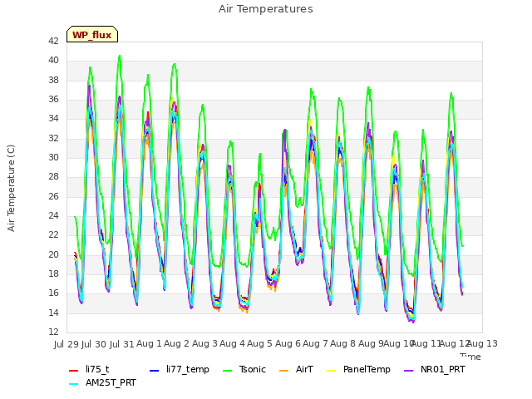Click the 42 y-axis tick label

[53, 41]
